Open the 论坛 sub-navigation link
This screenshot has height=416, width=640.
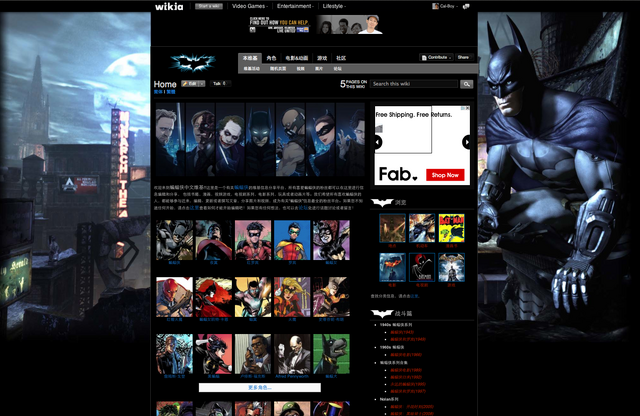tap(338, 69)
